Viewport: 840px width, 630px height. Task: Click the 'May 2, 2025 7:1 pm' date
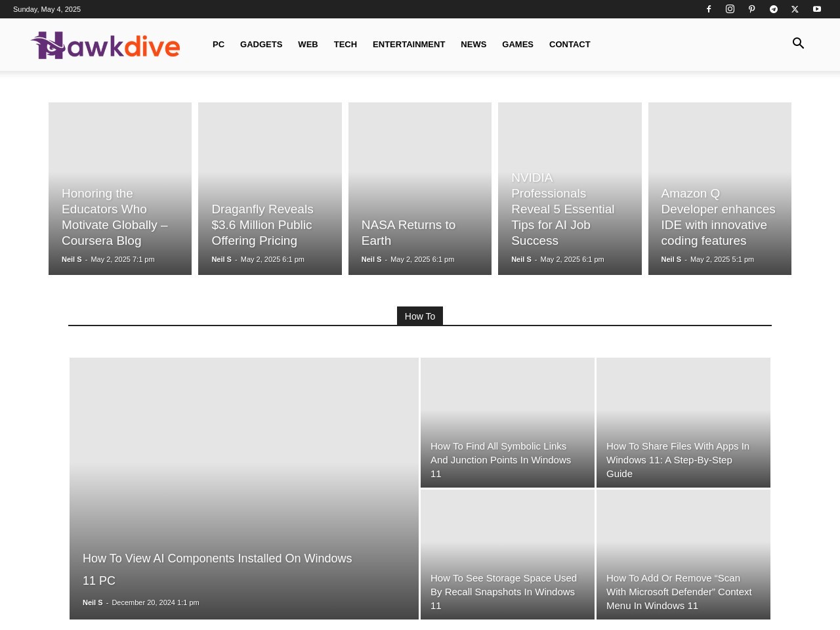[123, 259]
